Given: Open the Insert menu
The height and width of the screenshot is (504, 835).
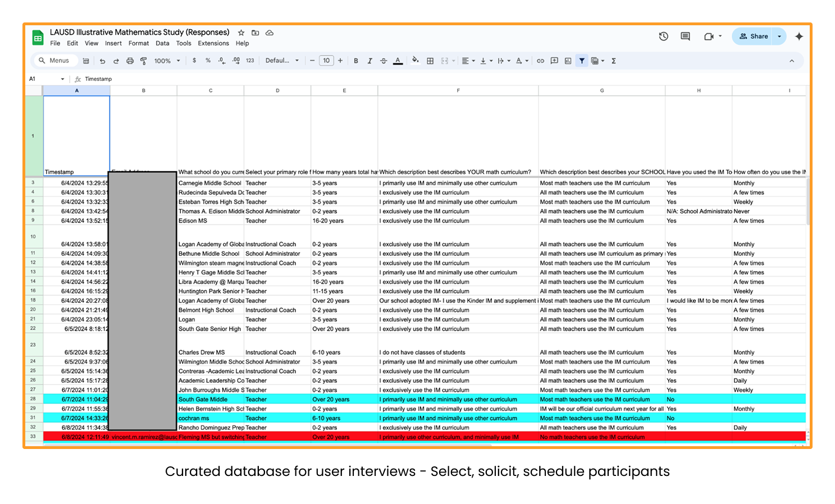Looking at the screenshot, I should 113,43.
